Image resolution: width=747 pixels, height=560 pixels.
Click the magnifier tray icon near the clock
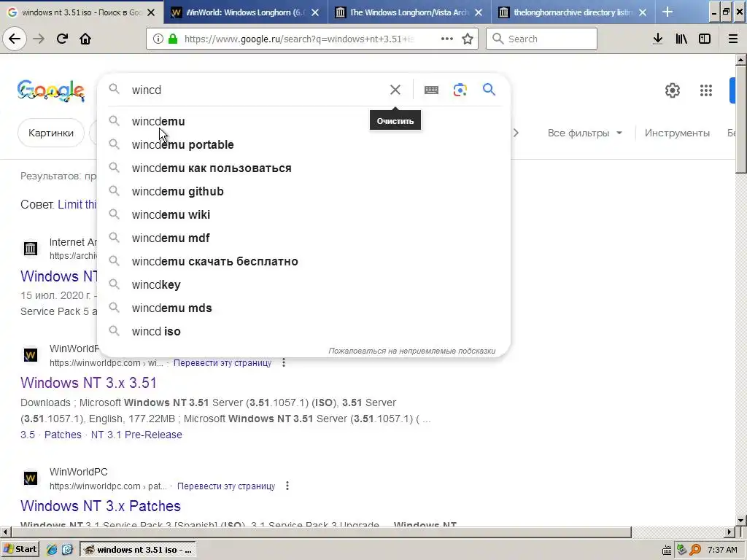(x=695, y=550)
